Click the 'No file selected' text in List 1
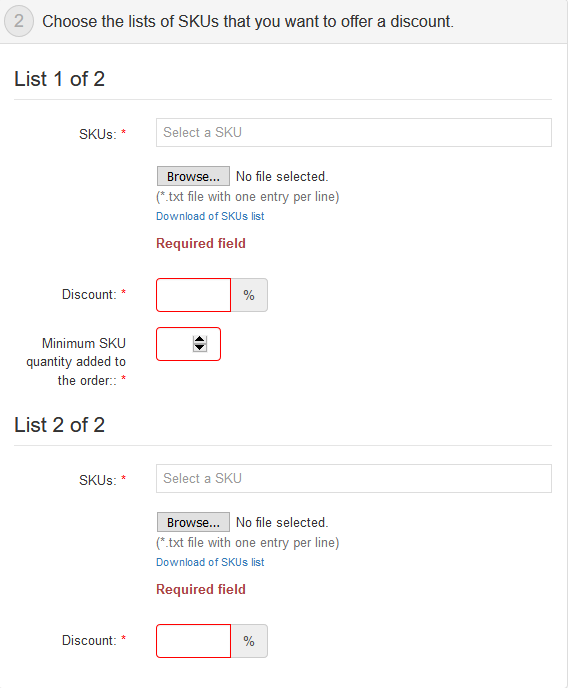 [x=282, y=176]
